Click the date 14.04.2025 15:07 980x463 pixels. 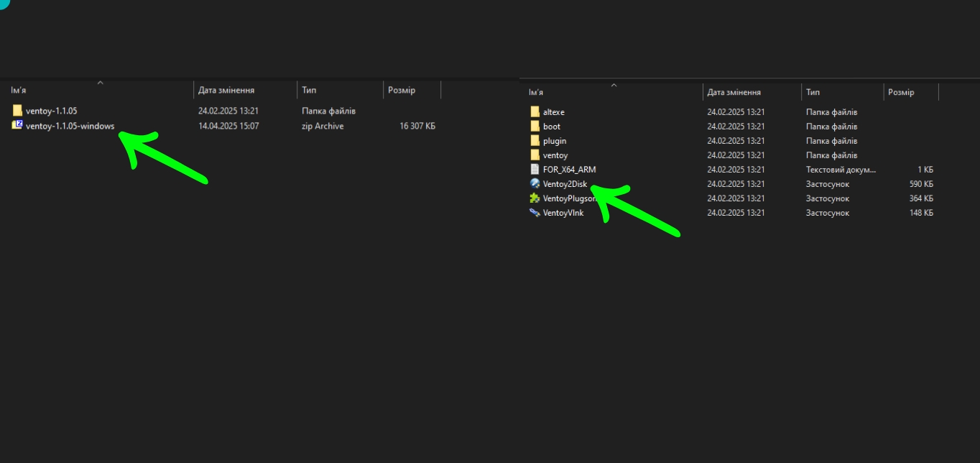[x=228, y=127]
